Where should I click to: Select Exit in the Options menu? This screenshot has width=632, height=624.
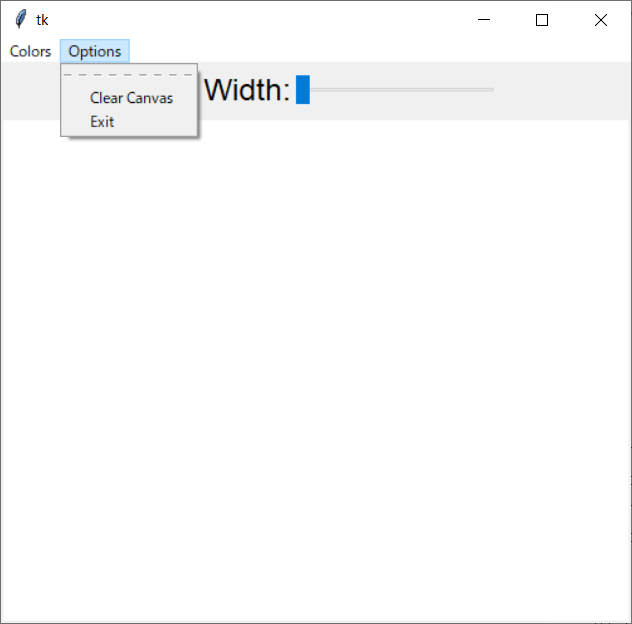tap(129, 121)
